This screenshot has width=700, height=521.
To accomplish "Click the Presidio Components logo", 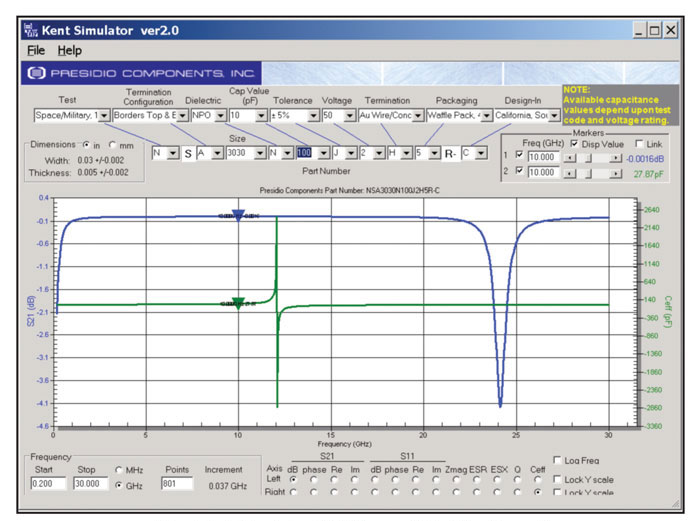I will pyautogui.click(x=141, y=73).
